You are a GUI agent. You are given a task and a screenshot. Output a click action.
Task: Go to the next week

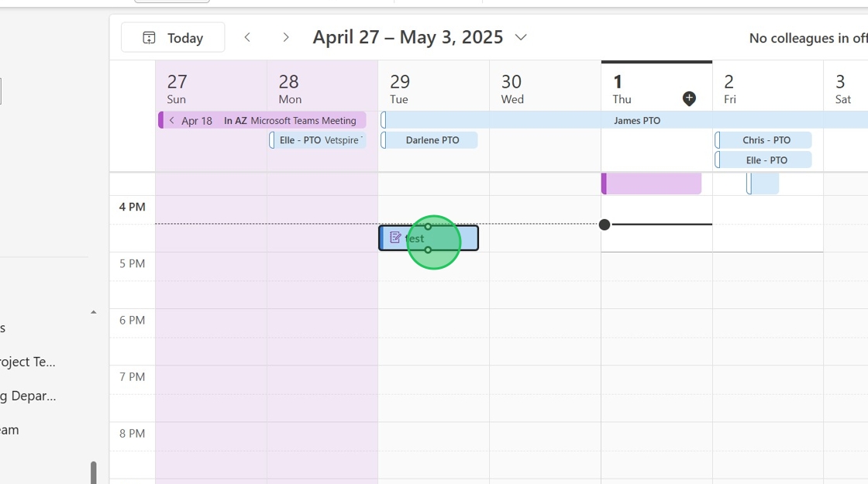click(x=286, y=37)
